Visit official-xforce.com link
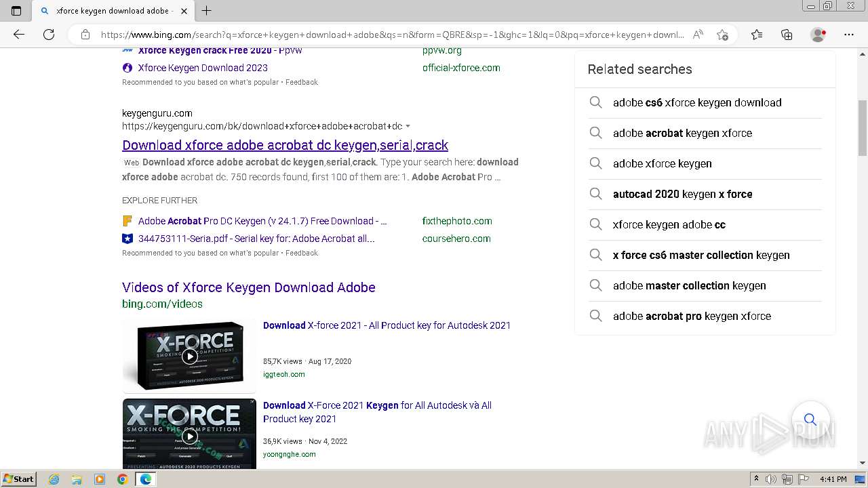Image resolution: width=868 pixels, height=488 pixels. point(461,68)
